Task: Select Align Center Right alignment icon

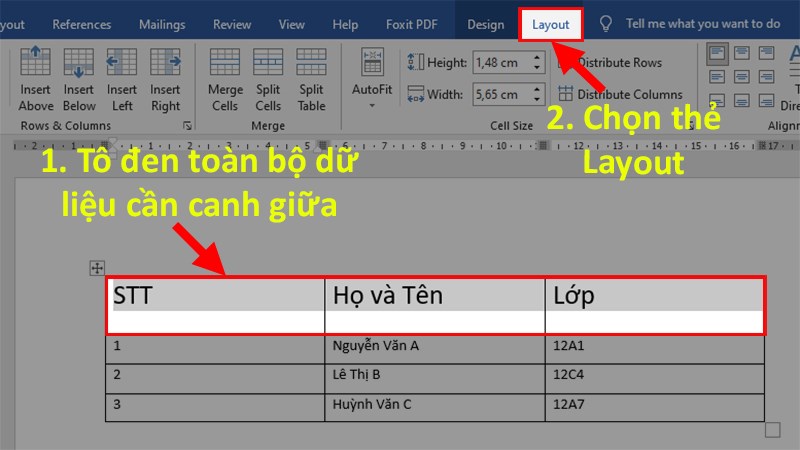Action: coord(766,77)
